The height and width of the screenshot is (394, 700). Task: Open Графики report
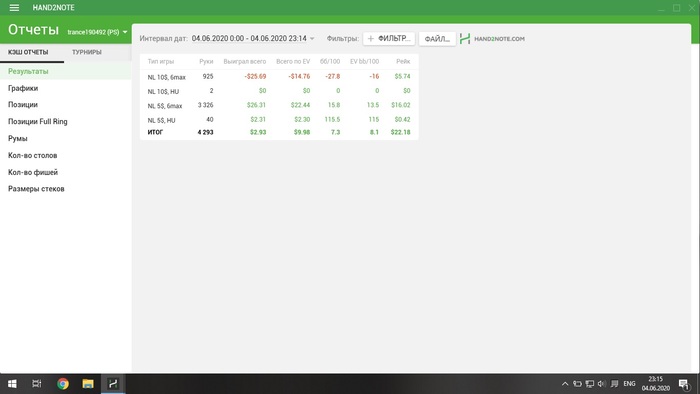65,88
